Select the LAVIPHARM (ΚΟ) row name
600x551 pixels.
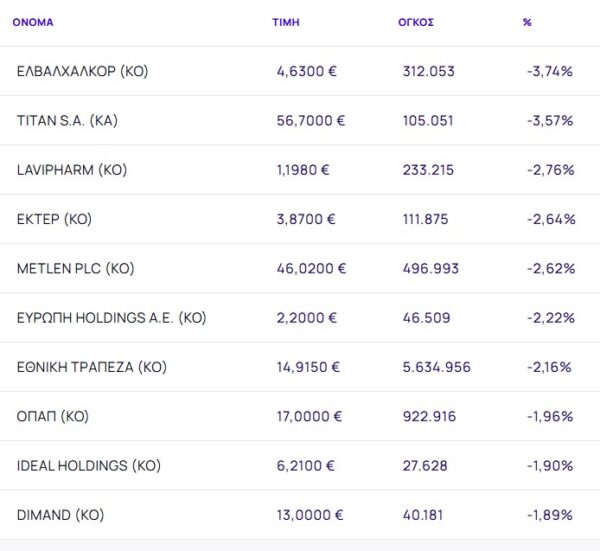pyautogui.click(x=72, y=170)
